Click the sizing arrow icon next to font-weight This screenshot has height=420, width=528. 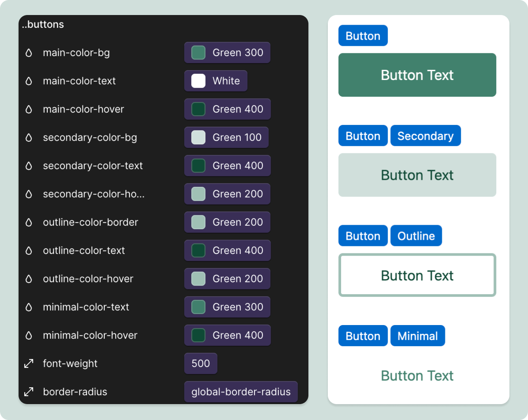tap(29, 363)
